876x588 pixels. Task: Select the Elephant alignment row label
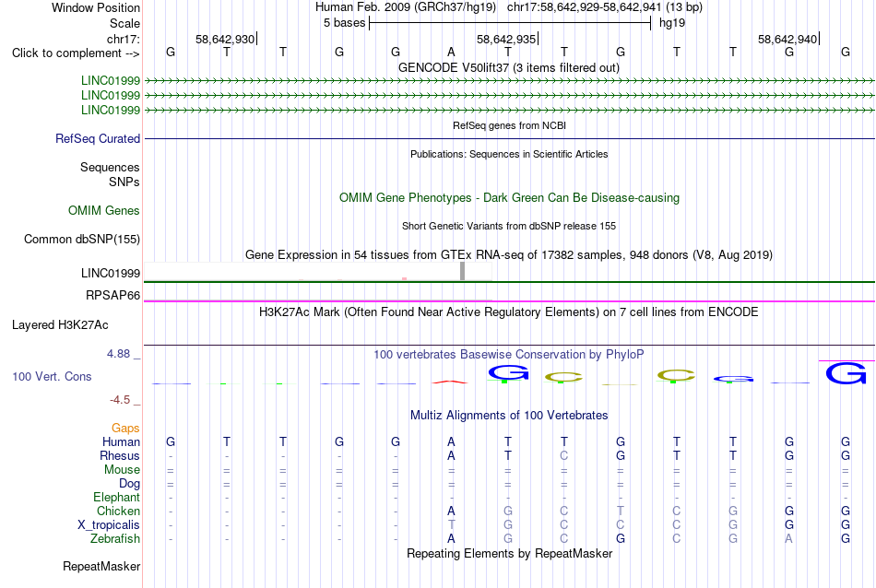point(117,498)
